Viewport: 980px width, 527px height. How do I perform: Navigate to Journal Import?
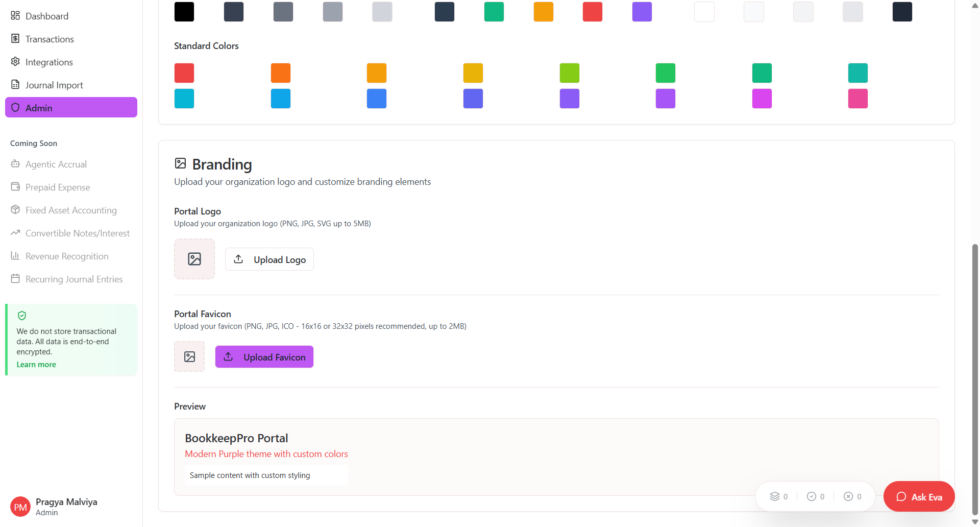click(54, 85)
